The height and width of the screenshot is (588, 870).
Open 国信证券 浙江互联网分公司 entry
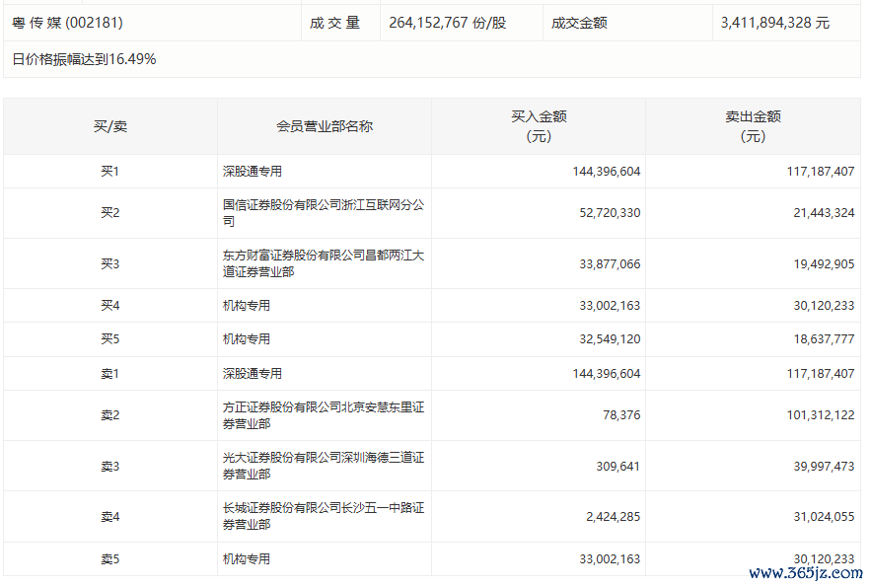(324, 213)
